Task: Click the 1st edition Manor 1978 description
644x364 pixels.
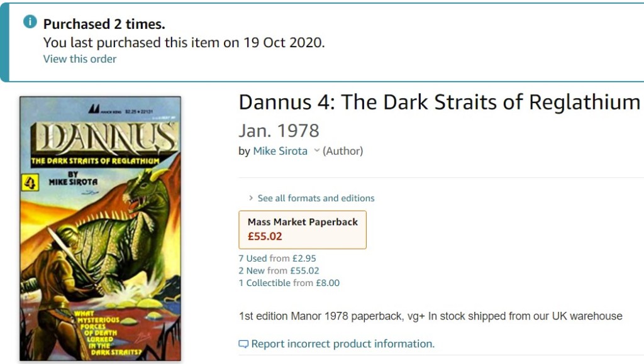Action: point(430,316)
